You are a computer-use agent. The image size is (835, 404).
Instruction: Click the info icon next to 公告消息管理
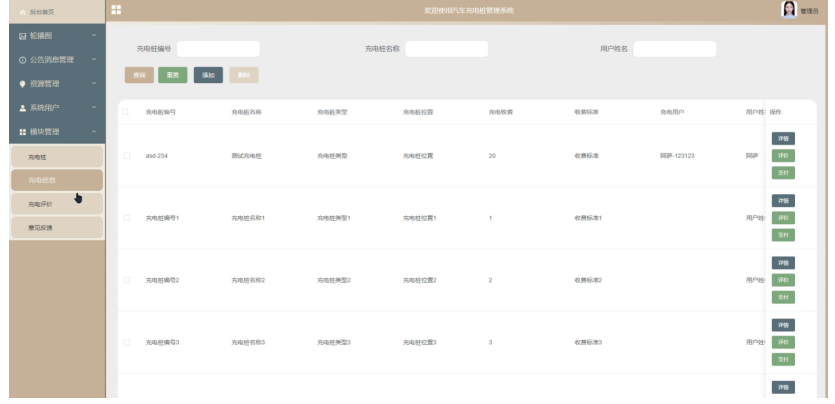[x=22, y=60]
